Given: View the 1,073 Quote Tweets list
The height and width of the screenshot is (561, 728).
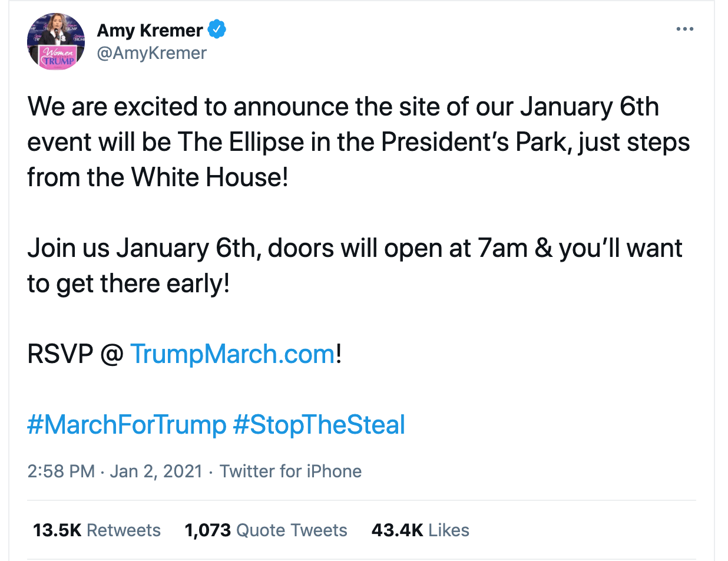Looking at the screenshot, I should [266, 530].
